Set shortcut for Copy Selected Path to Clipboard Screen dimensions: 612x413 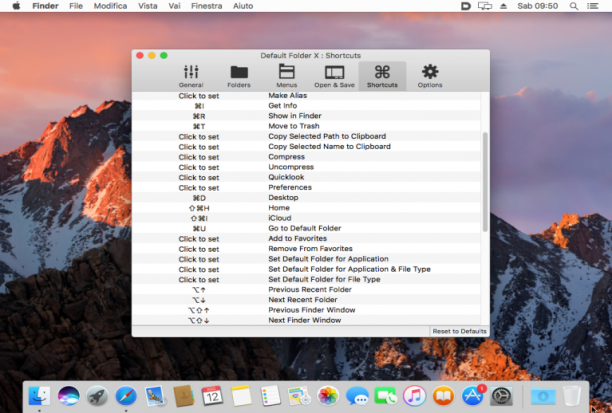point(199,137)
